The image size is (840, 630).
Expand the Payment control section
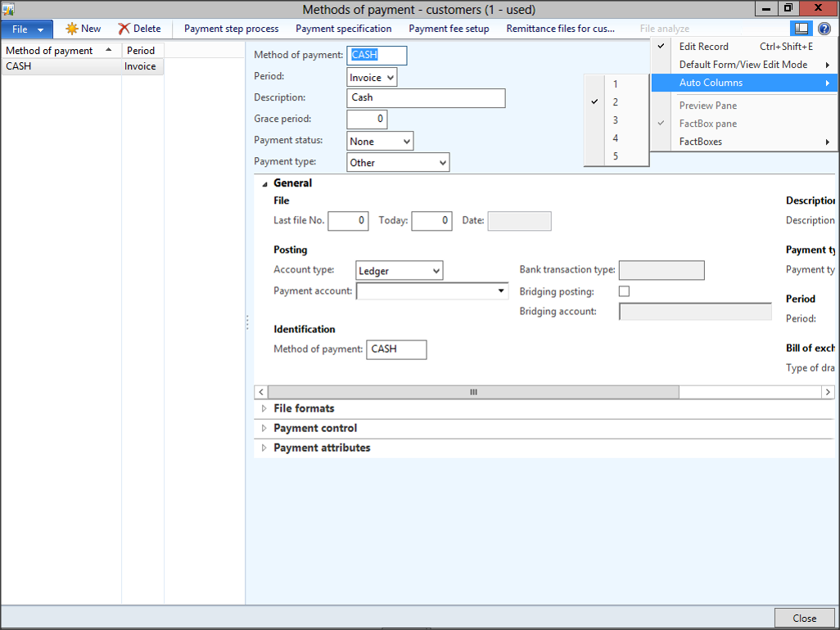pos(264,428)
